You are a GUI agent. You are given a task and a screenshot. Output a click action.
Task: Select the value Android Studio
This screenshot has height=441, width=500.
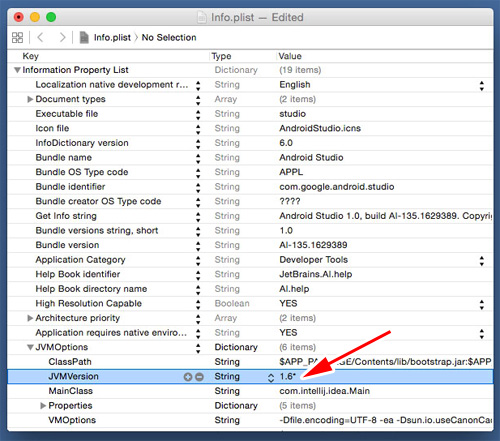click(x=311, y=158)
